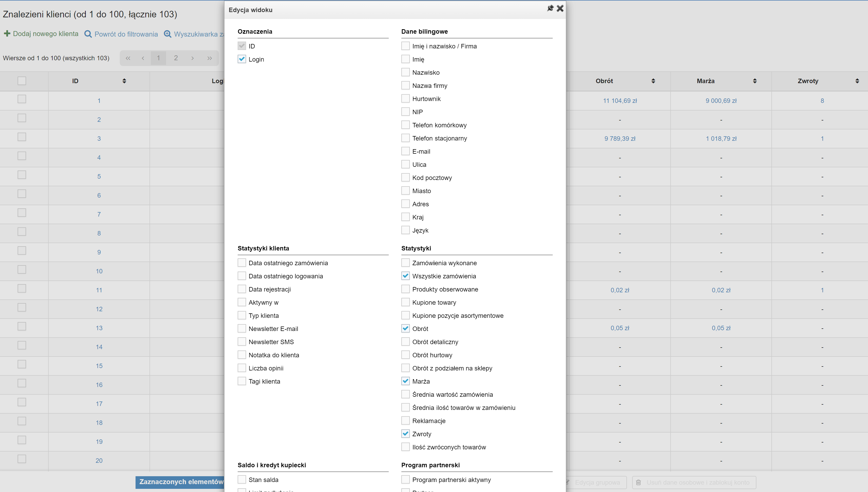Tick the Data rejestracji checkbox

[x=242, y=289]
